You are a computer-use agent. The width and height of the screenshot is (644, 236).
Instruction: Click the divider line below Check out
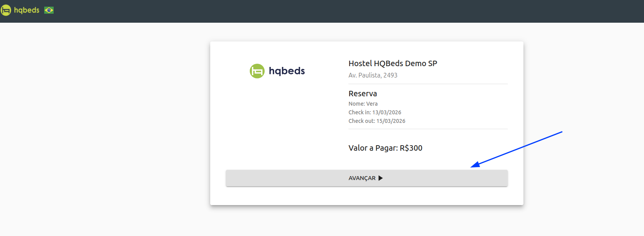tap(428, 129)
